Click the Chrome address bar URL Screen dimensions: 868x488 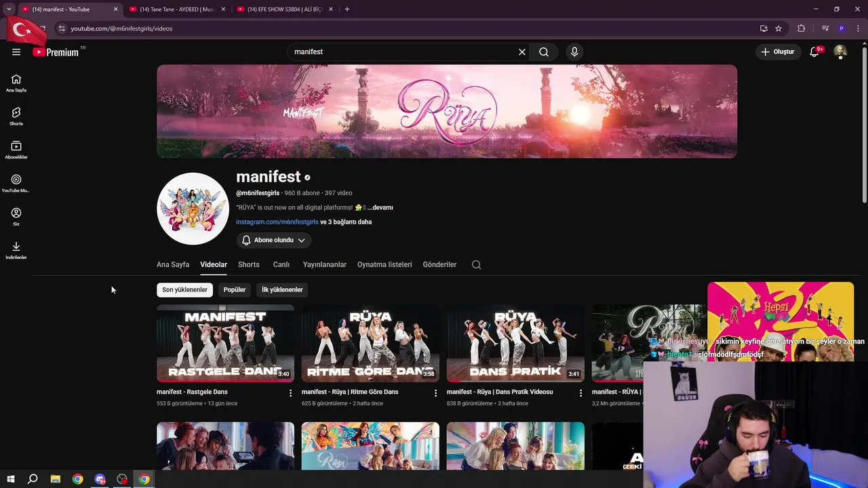[x=121, y=28]
